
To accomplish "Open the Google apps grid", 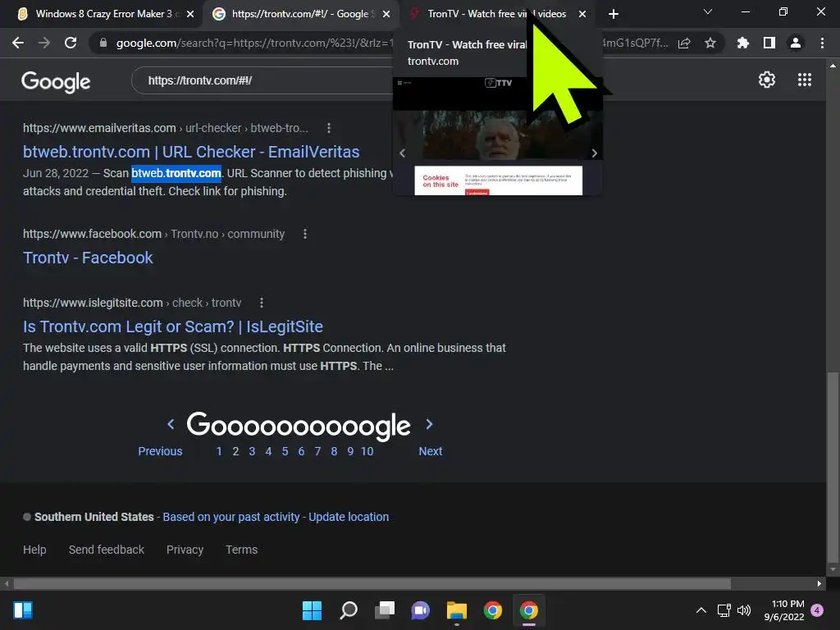I will 804,80.
